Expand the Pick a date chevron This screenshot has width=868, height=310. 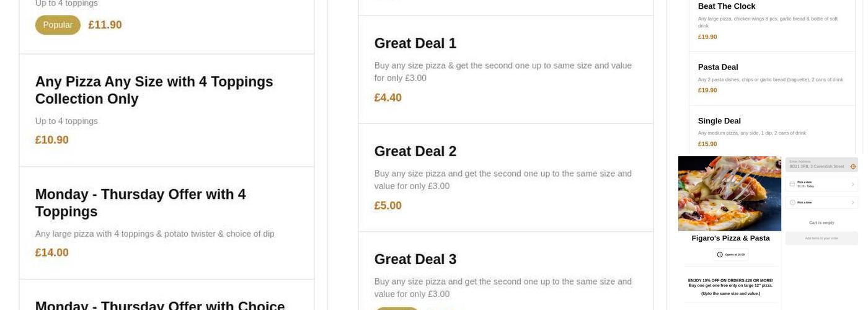853,184
